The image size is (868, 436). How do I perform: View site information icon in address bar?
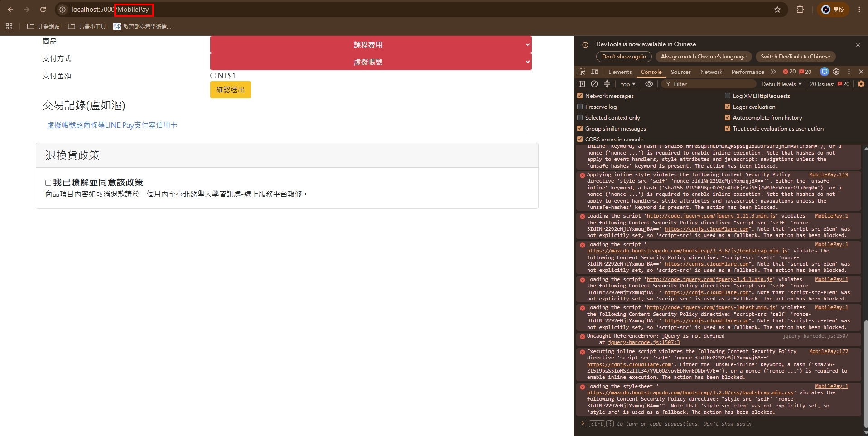63,10
